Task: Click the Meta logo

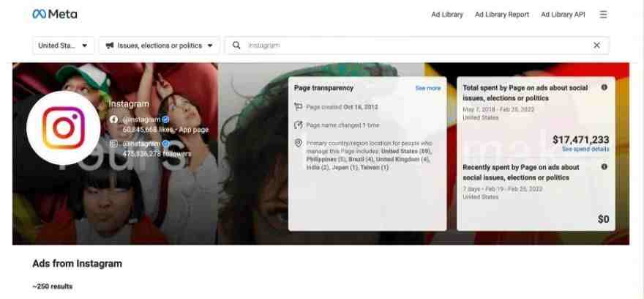Action: pos(55,14)
